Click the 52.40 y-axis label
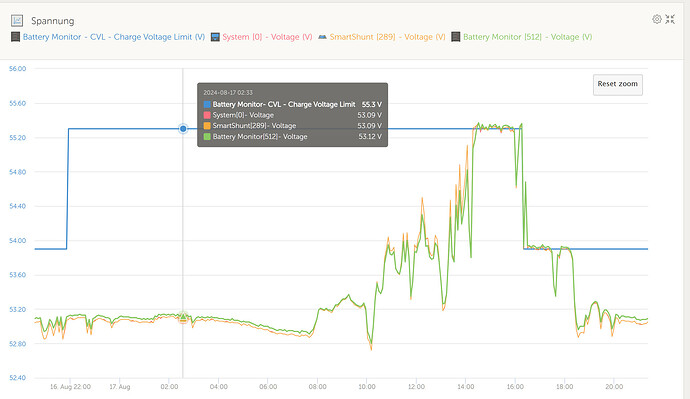This screenshot has width=690, height=399. pos(18,378)
